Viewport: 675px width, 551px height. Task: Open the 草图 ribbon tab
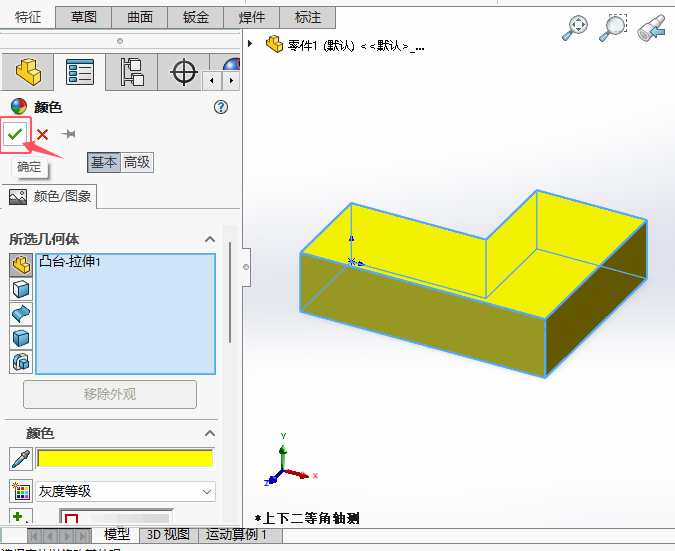tap(84, 17)
